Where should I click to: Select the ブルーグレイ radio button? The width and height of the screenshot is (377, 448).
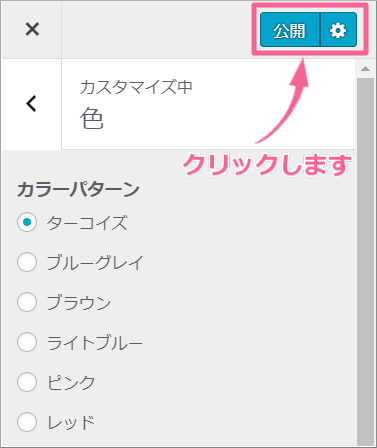[27, 262]
